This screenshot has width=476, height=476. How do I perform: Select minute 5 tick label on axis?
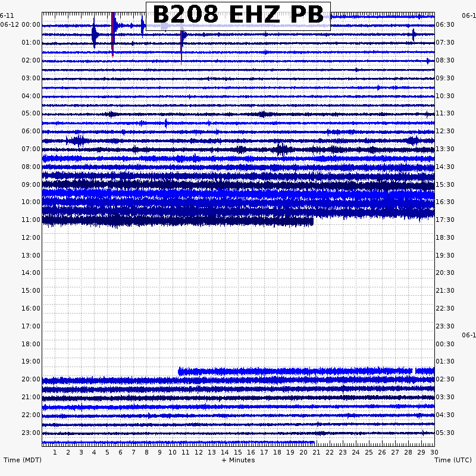click(107, 452)
